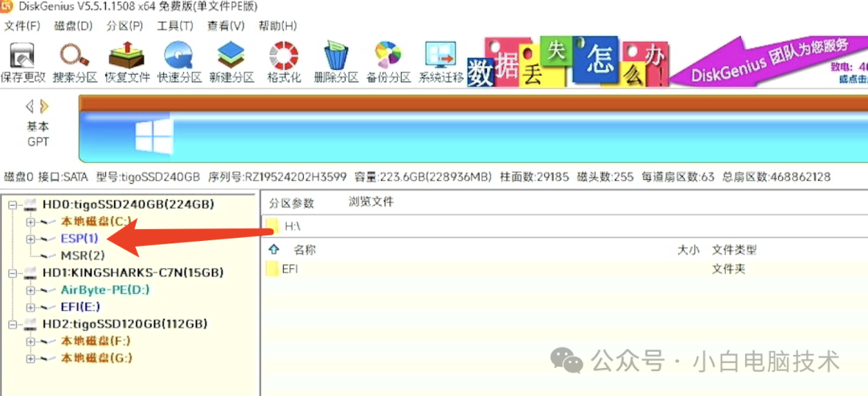Viewport: 868px width, 396px height.
Task: Open the Tools (工具) menu
Action: (x=175, y=26)
